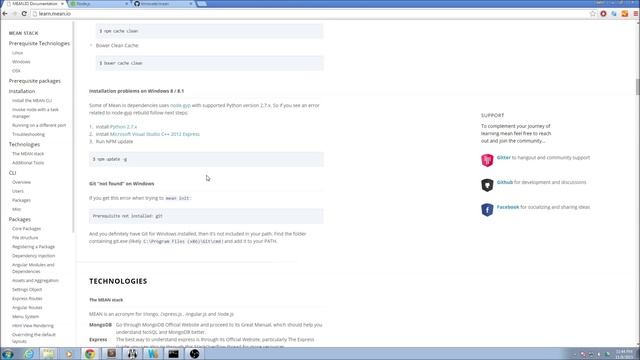The image size is (640, 360).
Task: Click the Github logo icon in Support
Action: (487, 185)
